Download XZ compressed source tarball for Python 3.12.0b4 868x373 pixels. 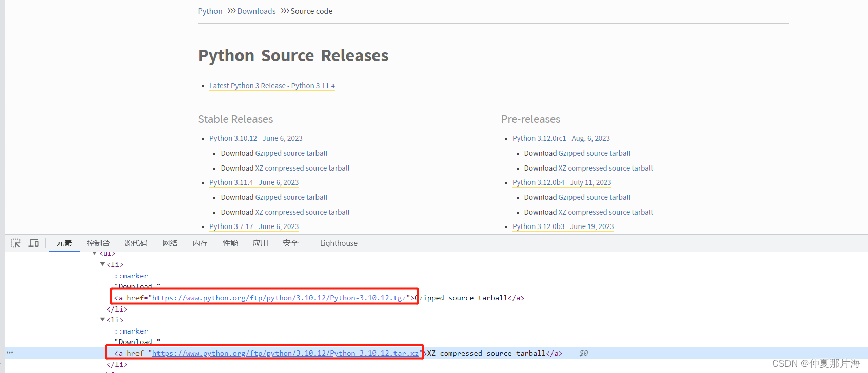(605, 212)
